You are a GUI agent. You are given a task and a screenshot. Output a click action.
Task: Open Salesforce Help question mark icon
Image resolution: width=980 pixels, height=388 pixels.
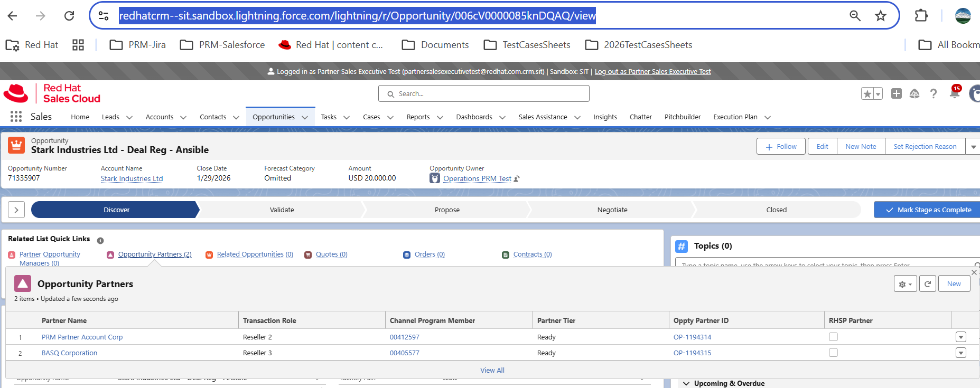click(934, 93)
